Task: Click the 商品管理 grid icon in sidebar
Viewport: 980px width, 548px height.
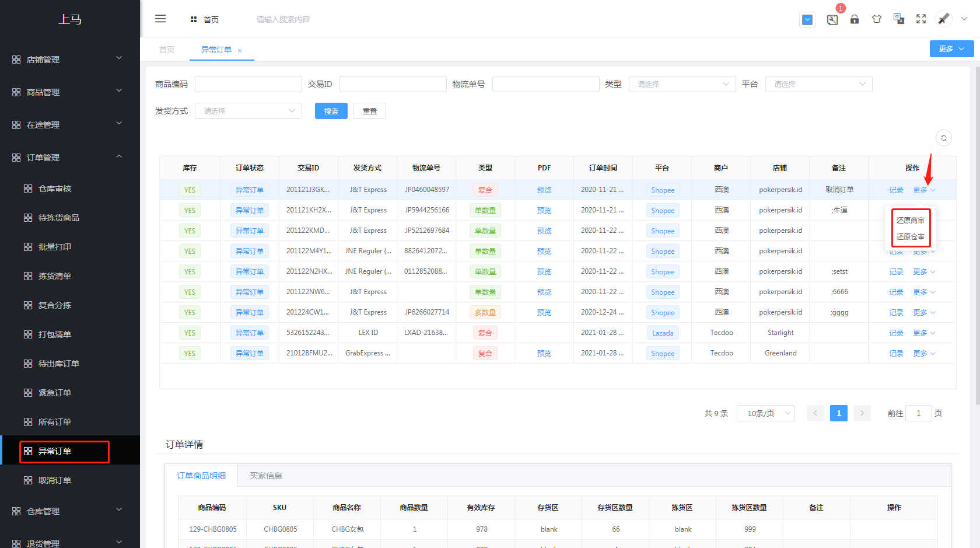Action: click(16, 92)
